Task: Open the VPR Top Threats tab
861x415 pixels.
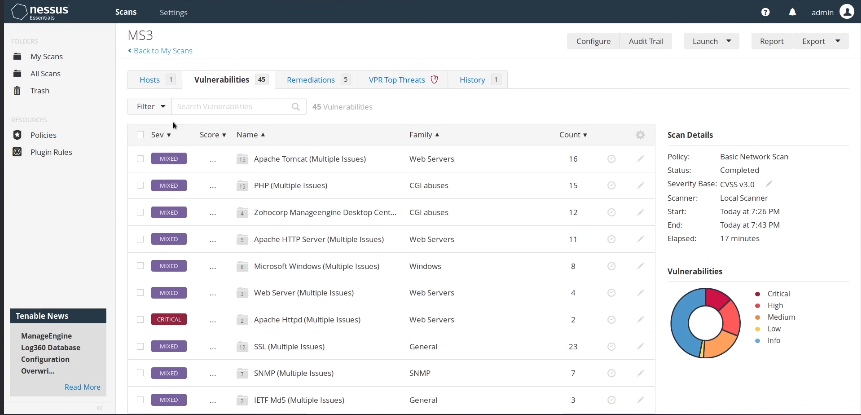Action: (x=403, y=79)
